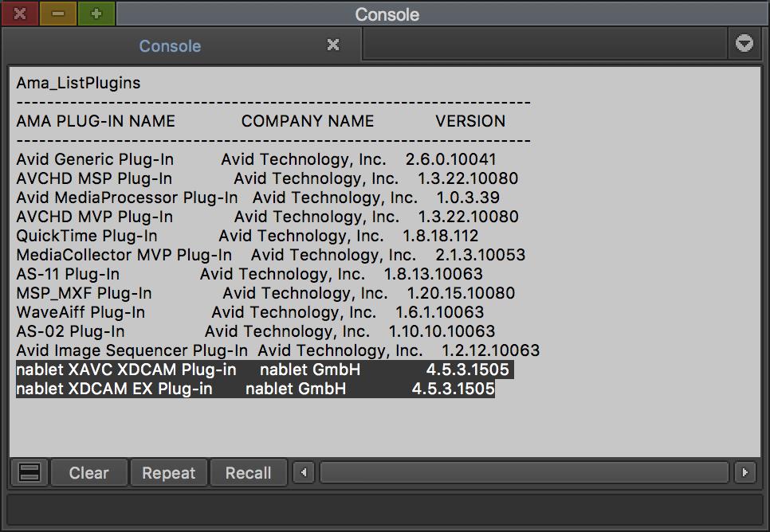Click version number 1.10.10.10063
The height and width of the screenshot is (532, 770).
[x=442, y=332]
